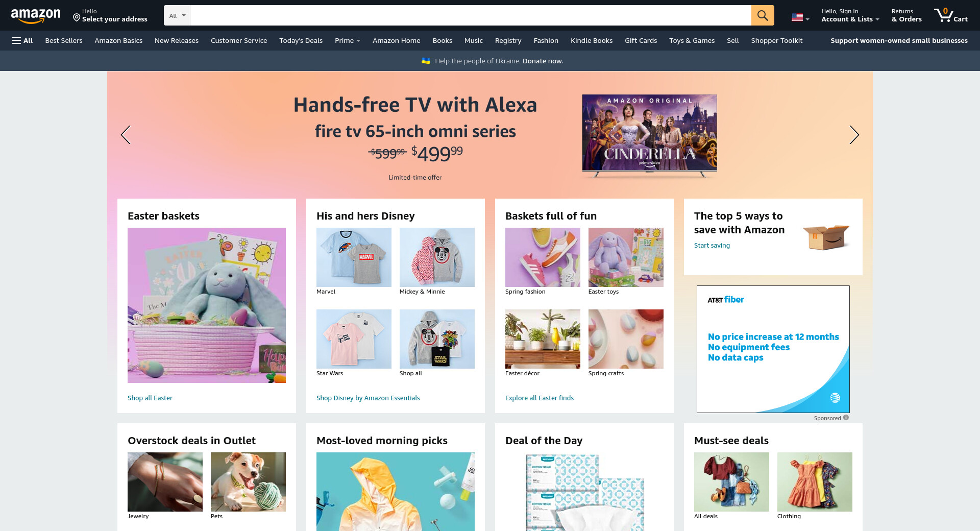Advance banner with right arrow
Screen dimensions: 980x531
pyautogui.click(x=854, y=135)
